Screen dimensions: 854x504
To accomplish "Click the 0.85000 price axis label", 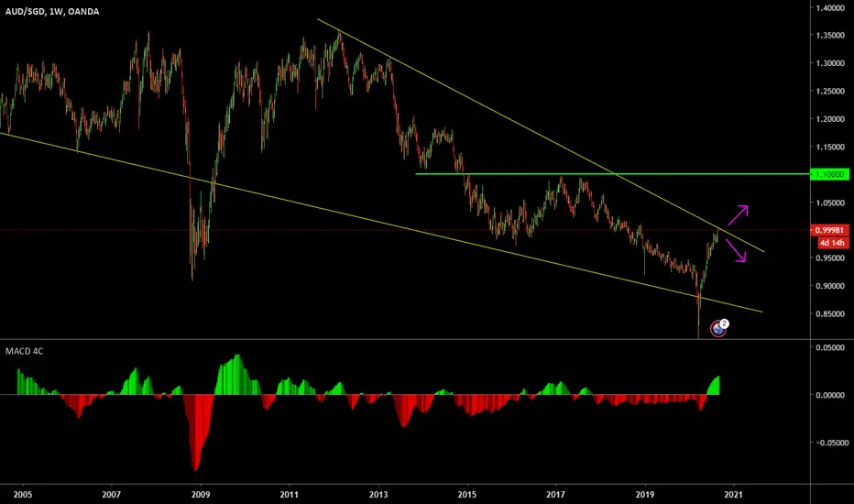I will point(830,313).
